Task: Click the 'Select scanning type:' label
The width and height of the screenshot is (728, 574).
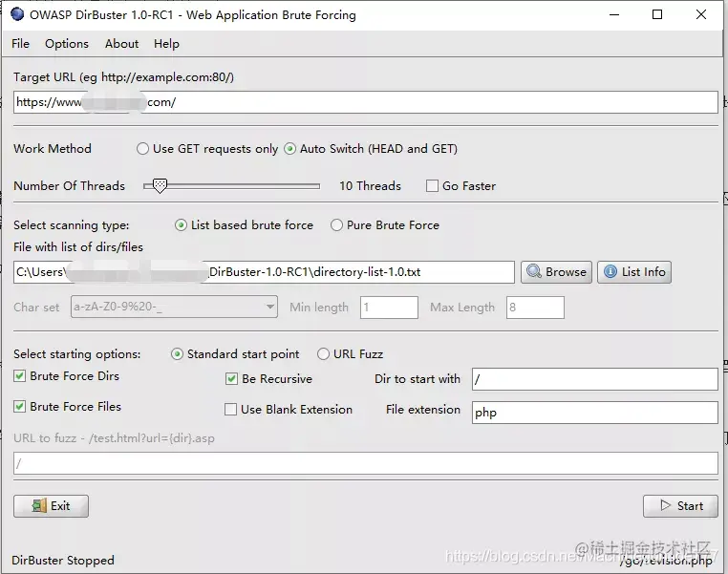Action: [72, 225]
